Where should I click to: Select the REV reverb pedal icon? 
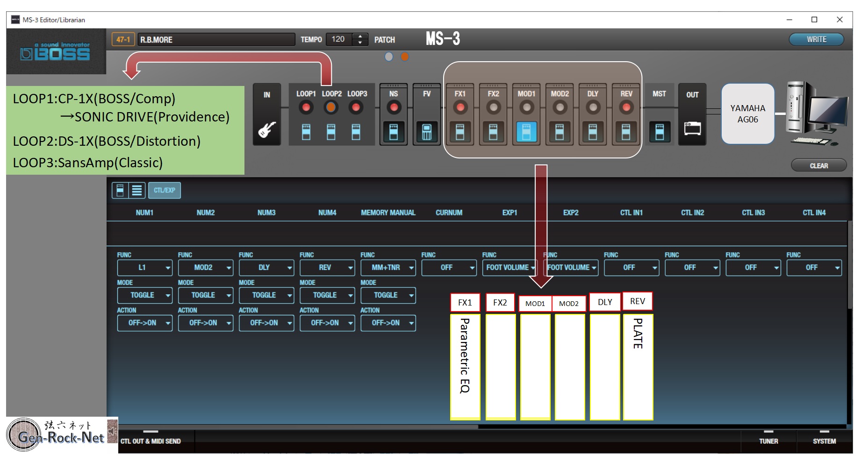pyautogui.click(x=626, y=132)
